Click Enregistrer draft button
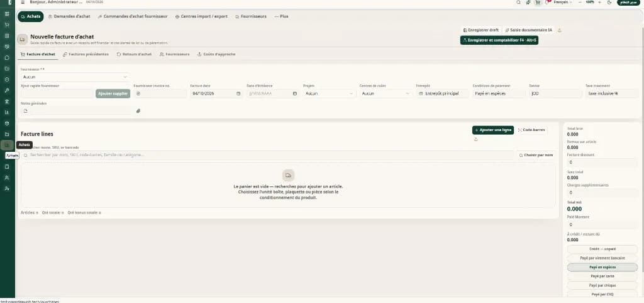The width and height of the screenshot is (644, 303). coord(481,30)
